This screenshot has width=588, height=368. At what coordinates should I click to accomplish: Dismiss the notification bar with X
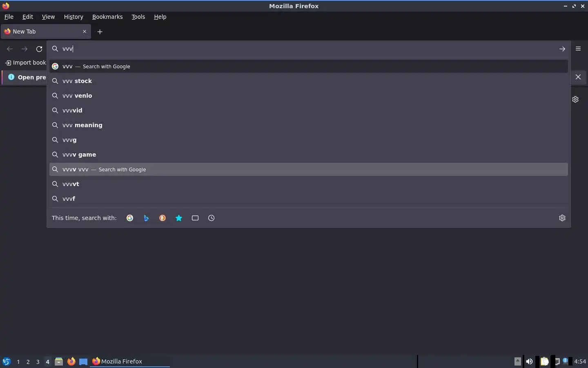pyautogui.click(x=578, y=77)
